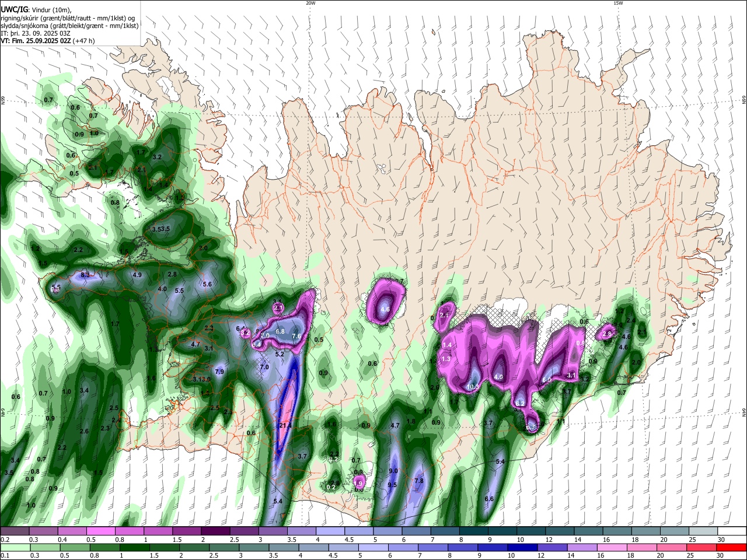Click the 21.4 precipitation value on the map

(285, 426)
